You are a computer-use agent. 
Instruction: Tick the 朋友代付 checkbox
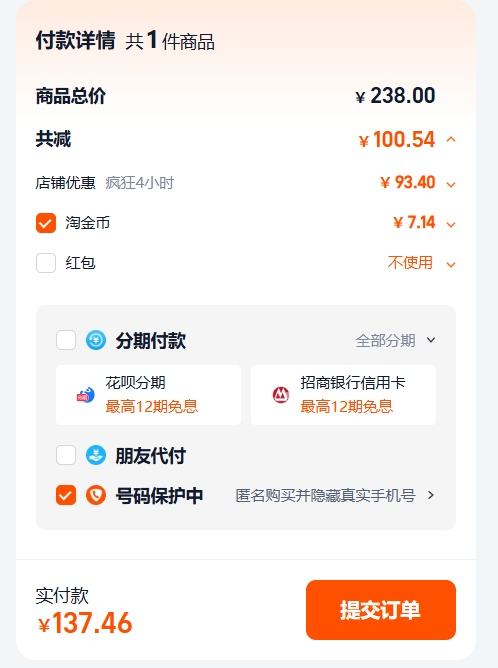click(66, 455)
